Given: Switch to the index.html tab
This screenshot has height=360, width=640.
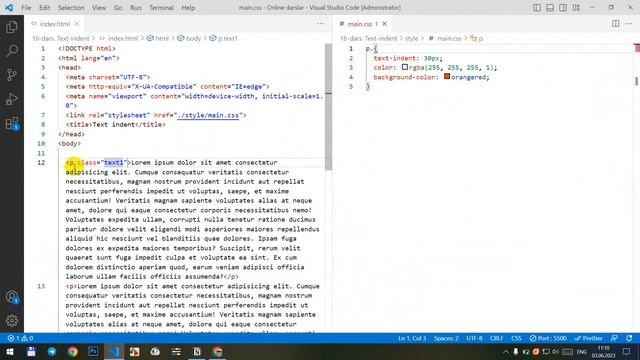Looking at the screenshot, I should pyautogui.click(x=55, y=24).
